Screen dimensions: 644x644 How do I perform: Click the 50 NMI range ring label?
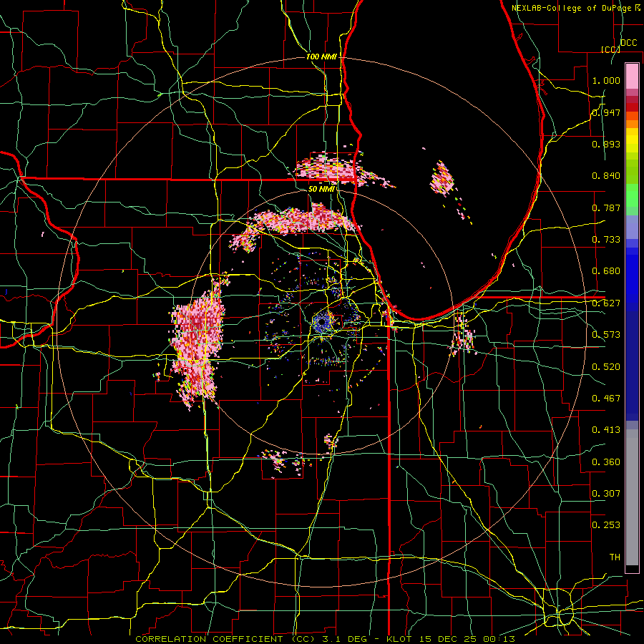[x=321, y=190]
